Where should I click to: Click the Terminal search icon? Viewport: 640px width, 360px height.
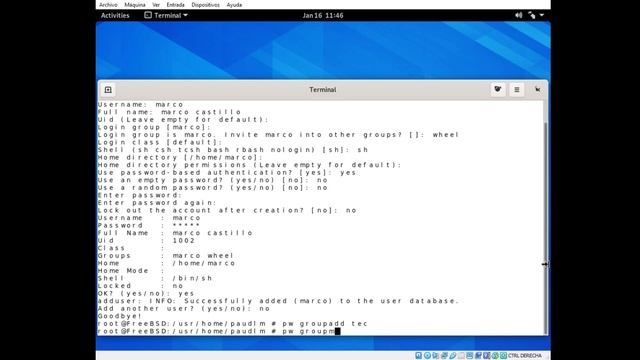click(x=498, y=89)
